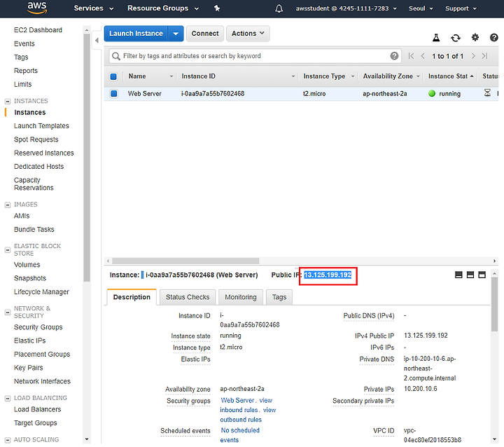The width and height of the screenshot is (504, 447).
Task: Click the detail pane vertical scrollbar
Action: pyautogui.click(x=494, y=304)
